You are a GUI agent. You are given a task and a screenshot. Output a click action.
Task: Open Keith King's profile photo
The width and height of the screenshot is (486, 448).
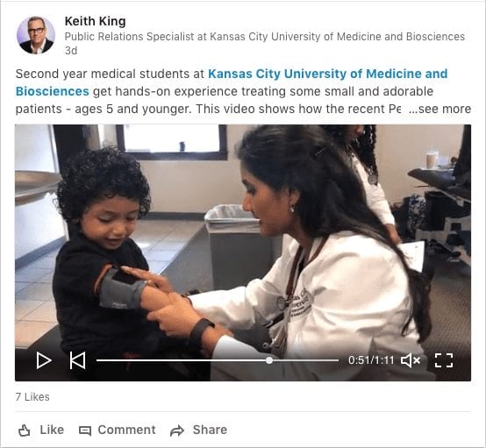[x=36, y=35]
